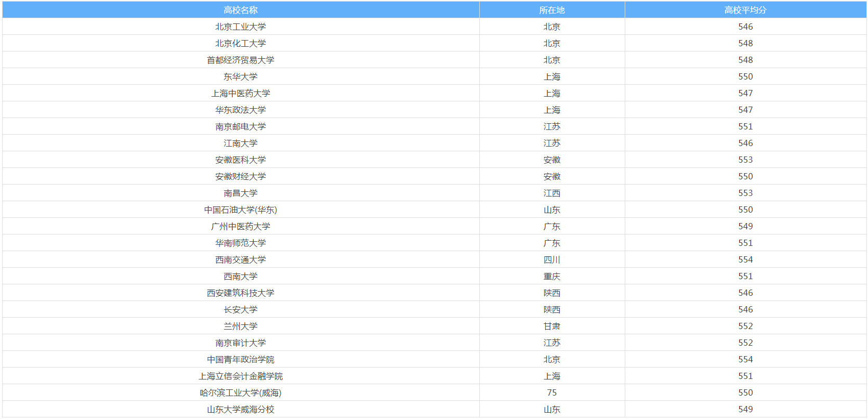Click 四川 in the location column
The height and width of the screenshot is (419, 868).
tap(552, 259)
